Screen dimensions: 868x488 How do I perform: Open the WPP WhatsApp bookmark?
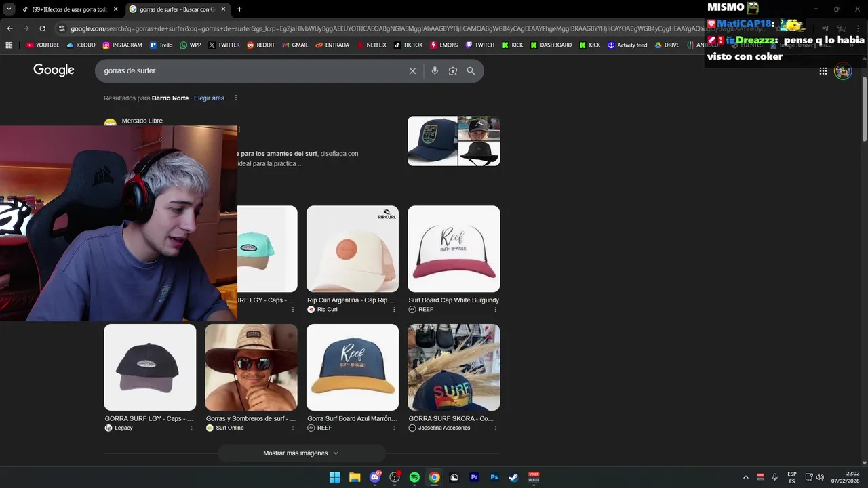(x=191, y=45)
